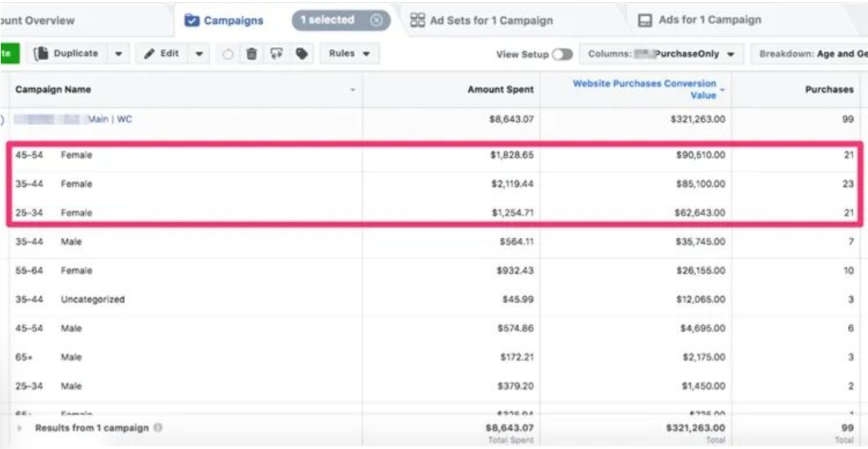
Task: Clear selection with the X on '1 selected'
Action: coord(376,20)
